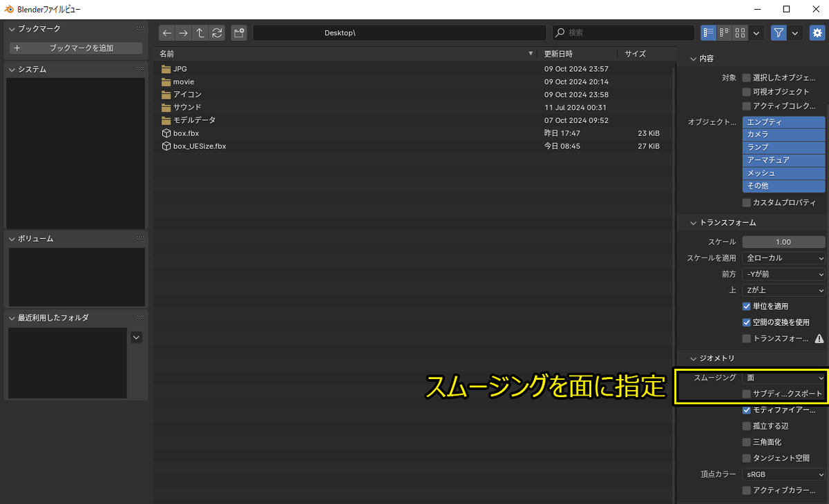The height and width of the screenshot is (504, 829).
Task: Enable 三角面化 checkbox
Action: coord(746,442)
